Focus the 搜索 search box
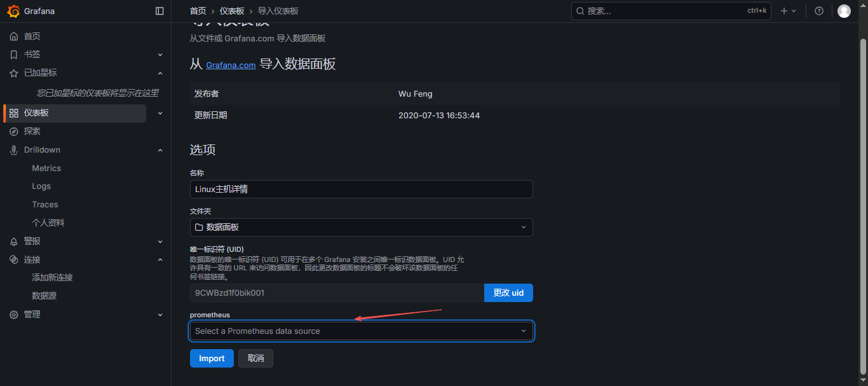 coord(671,11)
